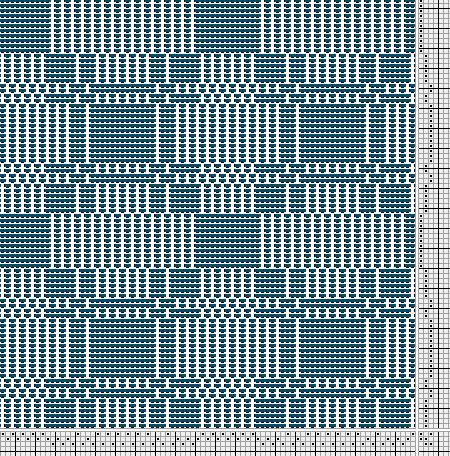Toggle the tie-up top-row third-column filled cell
The width and height of the screenshot is (450, 456).
pos(431,434)
